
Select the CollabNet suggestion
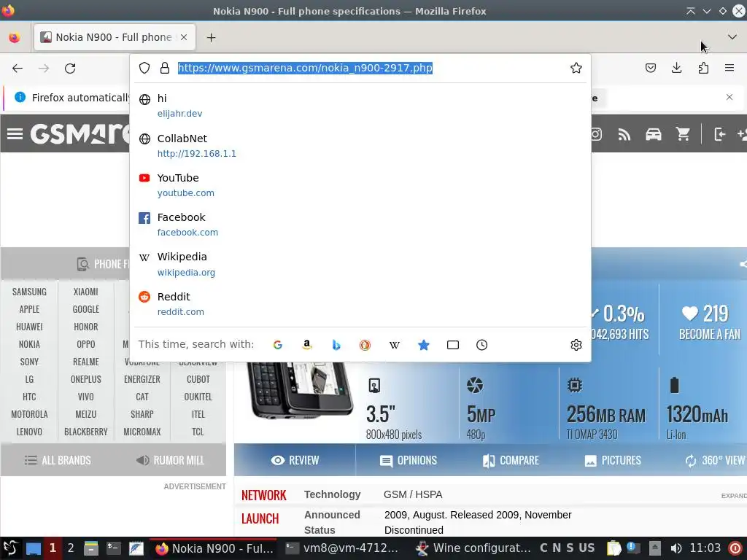coord(360,146)
